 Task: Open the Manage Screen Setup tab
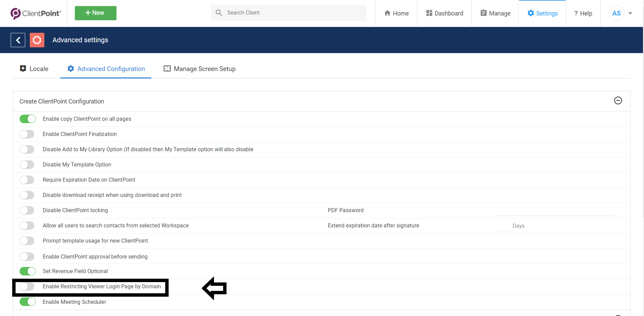point(200,69)
